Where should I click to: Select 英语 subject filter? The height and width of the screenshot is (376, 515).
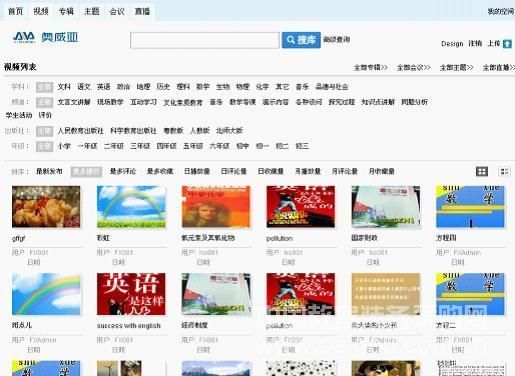coord(104,87)
